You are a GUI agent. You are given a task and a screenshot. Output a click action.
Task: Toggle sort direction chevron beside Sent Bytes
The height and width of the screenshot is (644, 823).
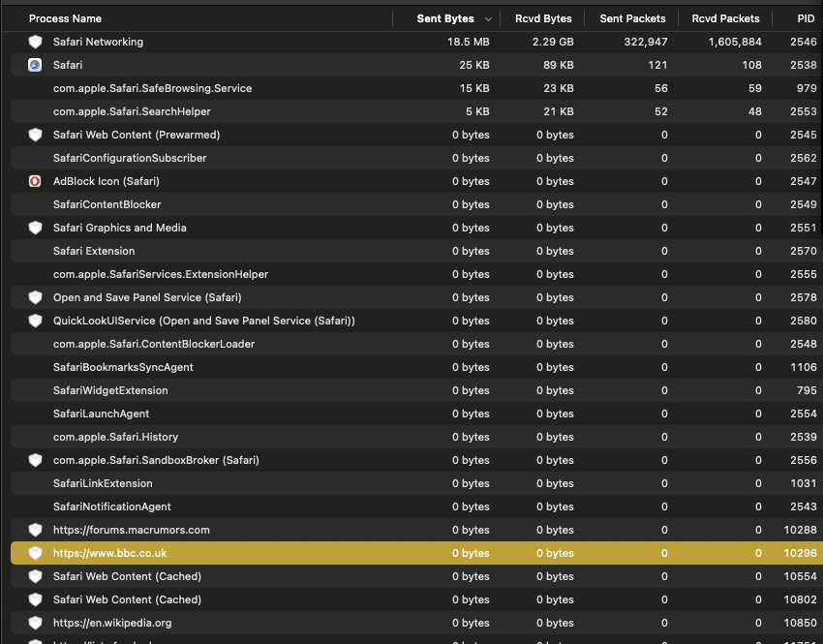click(x=488, y=19)
